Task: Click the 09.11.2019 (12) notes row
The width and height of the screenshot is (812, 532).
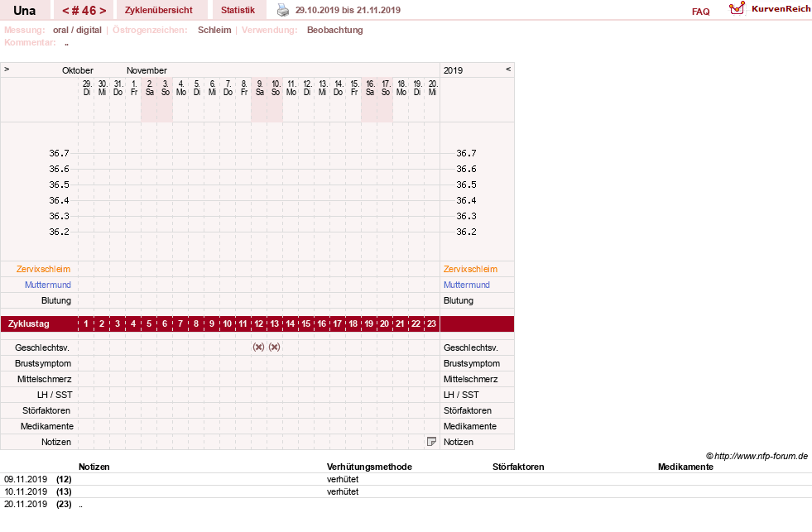Action: (406, 479)
